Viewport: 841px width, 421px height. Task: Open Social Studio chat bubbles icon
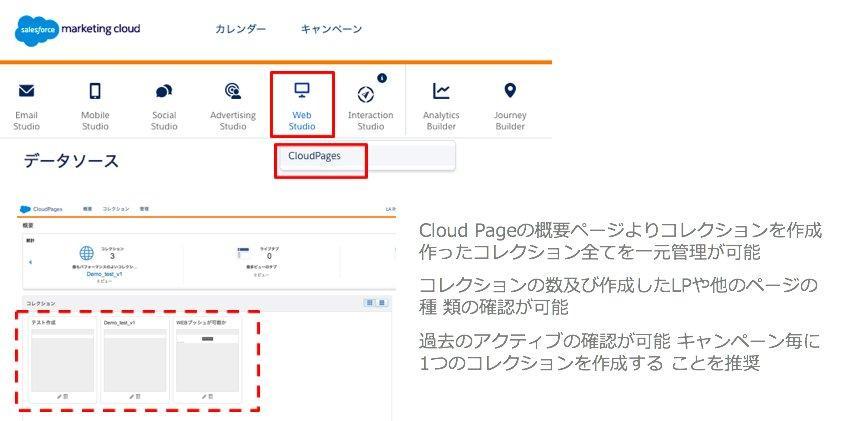pos(164,91)
